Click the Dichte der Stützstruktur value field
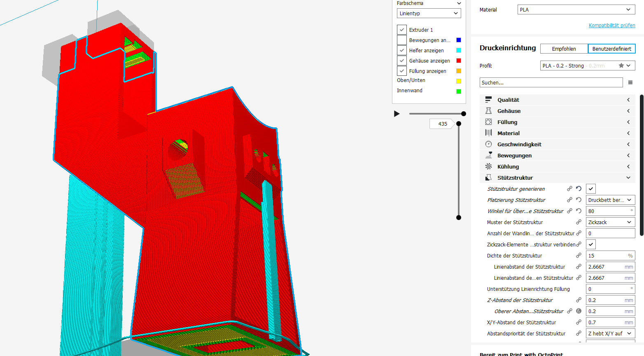 [x=610, y=255]
